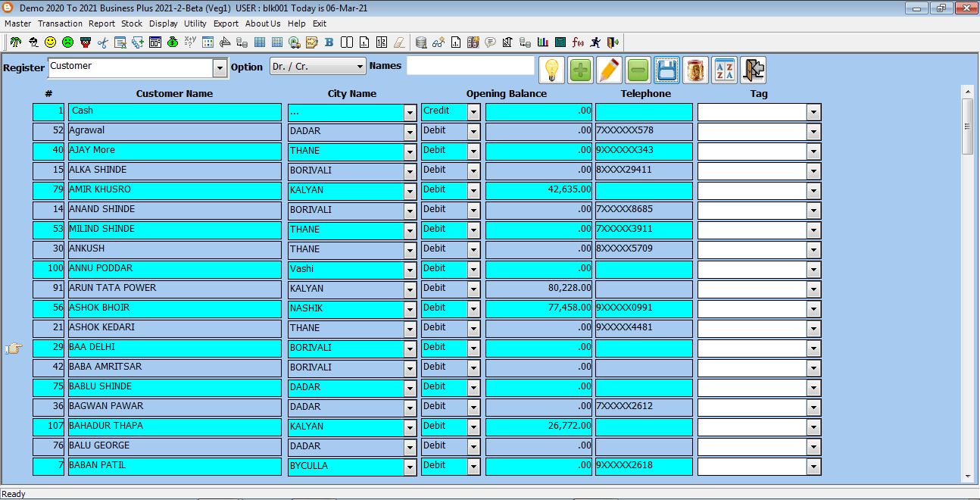
Task: Click the light bulb hint icon
Action: pos(551,70)
